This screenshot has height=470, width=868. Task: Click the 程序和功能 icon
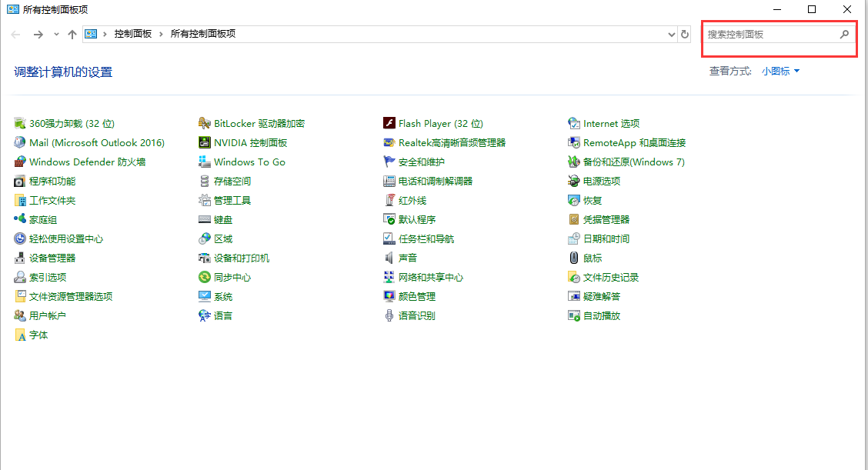pos(20,181)
